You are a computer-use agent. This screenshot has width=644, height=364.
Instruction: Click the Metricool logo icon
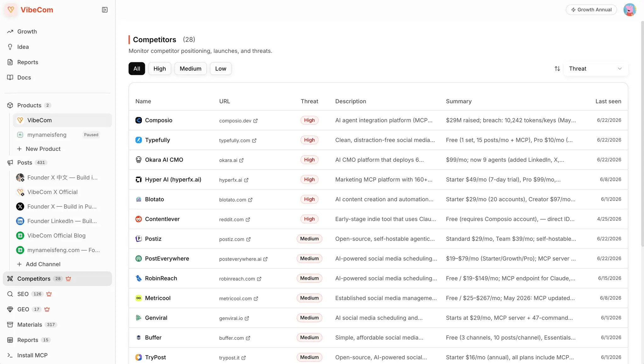tap(138, 298)
